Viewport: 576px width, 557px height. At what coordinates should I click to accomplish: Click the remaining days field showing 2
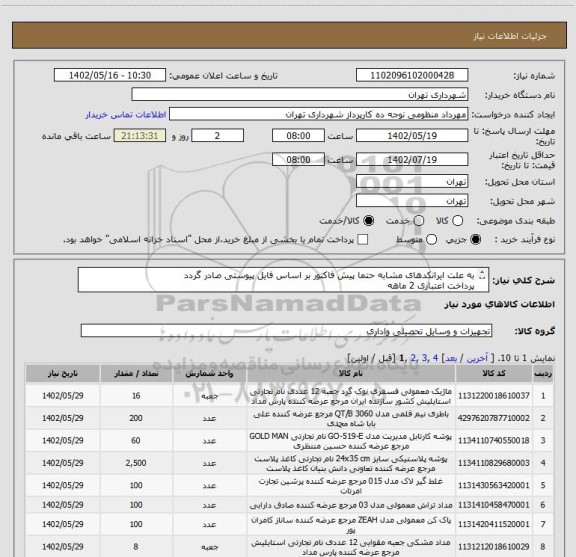click(217, 136)
